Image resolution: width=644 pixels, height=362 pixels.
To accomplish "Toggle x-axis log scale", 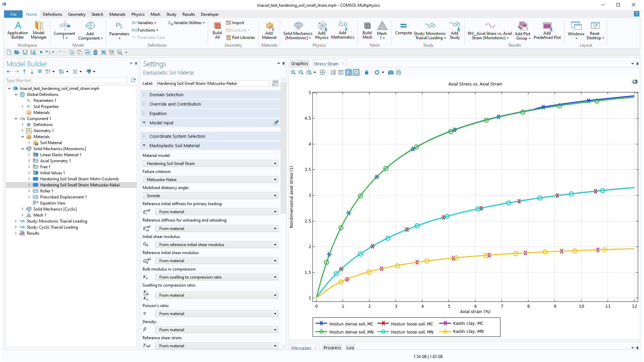I will (x=333, y=72).
